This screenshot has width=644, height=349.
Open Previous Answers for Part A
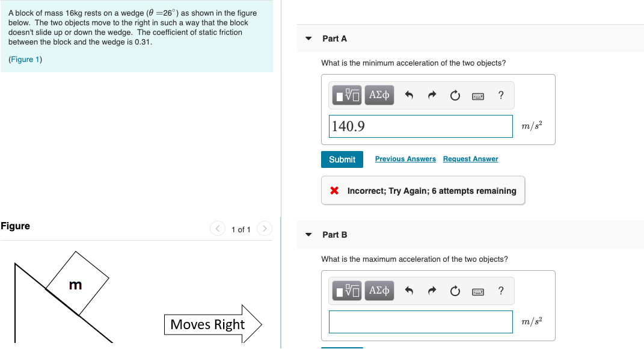point(405,158)
